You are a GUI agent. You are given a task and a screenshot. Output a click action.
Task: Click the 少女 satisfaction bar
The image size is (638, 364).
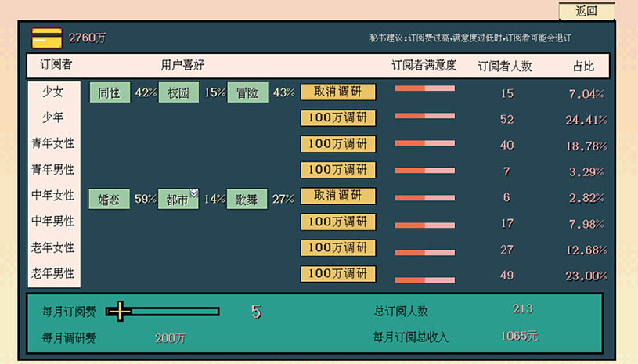tap(424, 89)
